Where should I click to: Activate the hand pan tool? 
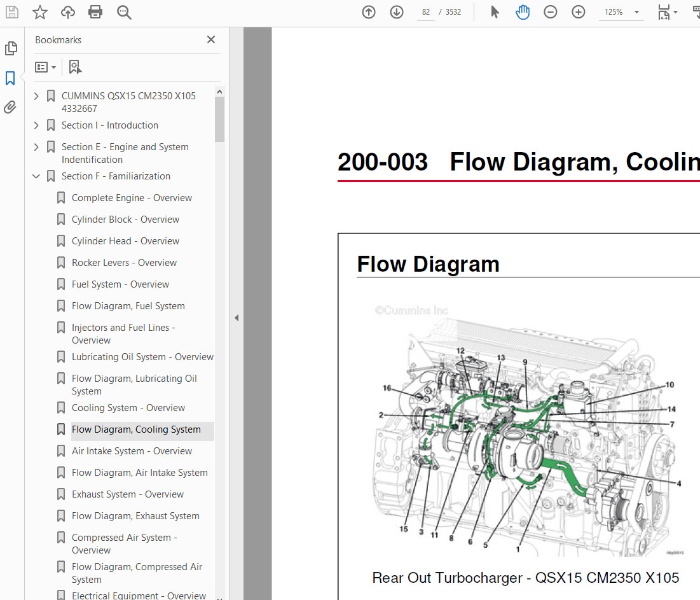[523, 12]
